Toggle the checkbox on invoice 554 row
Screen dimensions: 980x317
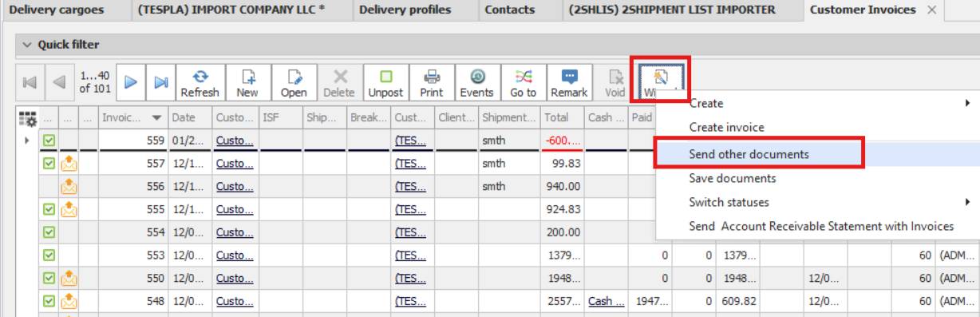click(49, 232)
